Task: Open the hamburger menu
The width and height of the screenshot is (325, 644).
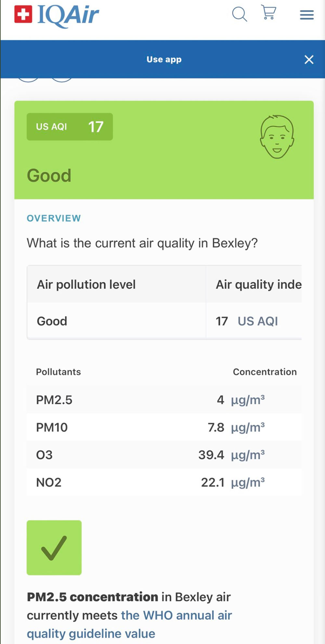Action: [306, 15]
